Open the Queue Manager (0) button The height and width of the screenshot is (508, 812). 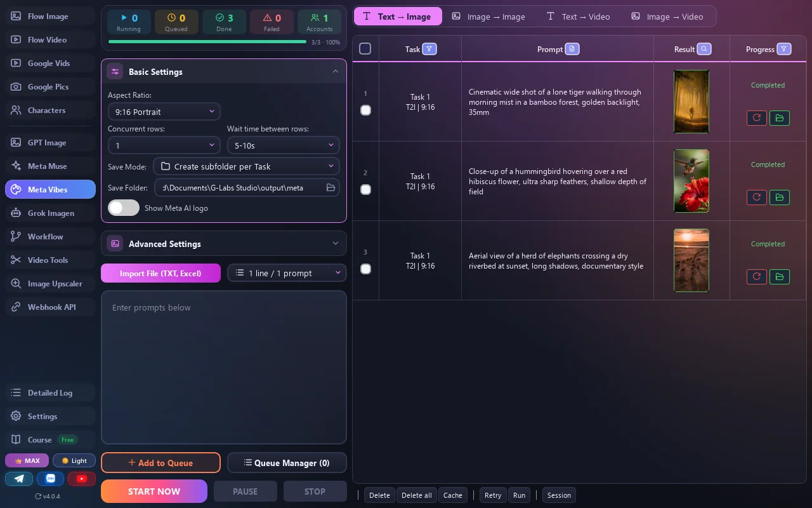coord(287,462)
